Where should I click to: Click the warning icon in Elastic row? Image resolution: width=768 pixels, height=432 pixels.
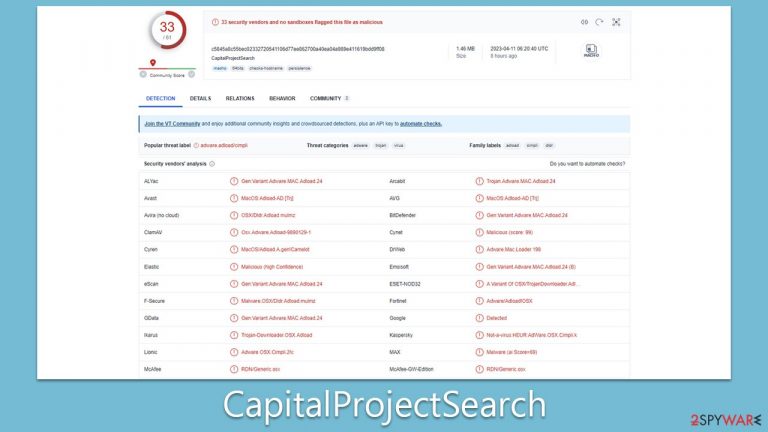[x=234, y=267]
